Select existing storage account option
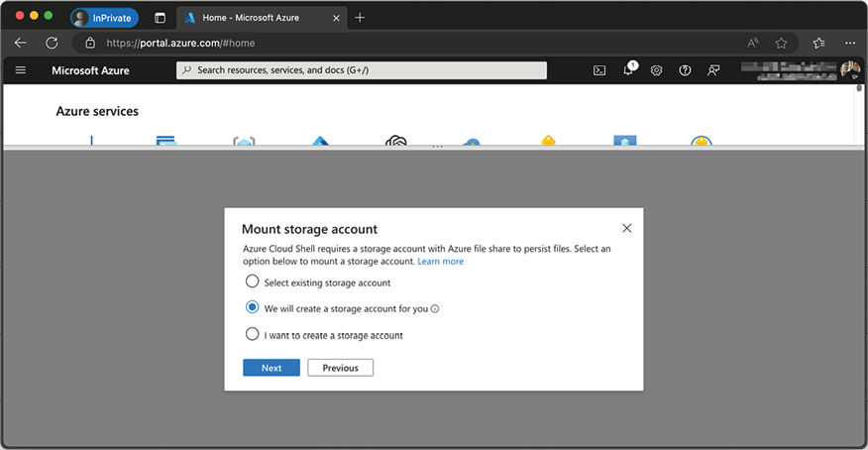This screenshot has height=450, width=868. [252, 281]
